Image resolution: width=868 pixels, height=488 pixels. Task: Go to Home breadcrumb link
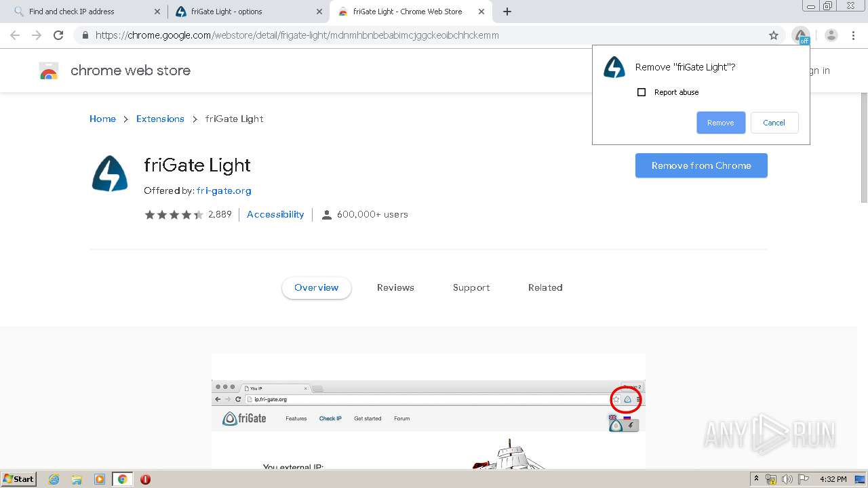coord(102,119)
